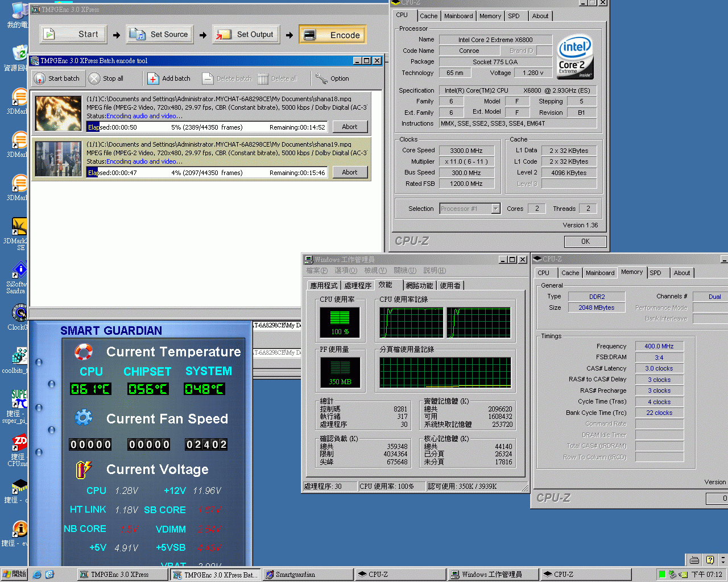The width and height of the screenshot is (728, 582).
Task: Switch to the 處理程序 tab in Task Manager
Action: (x=358, y=285)
